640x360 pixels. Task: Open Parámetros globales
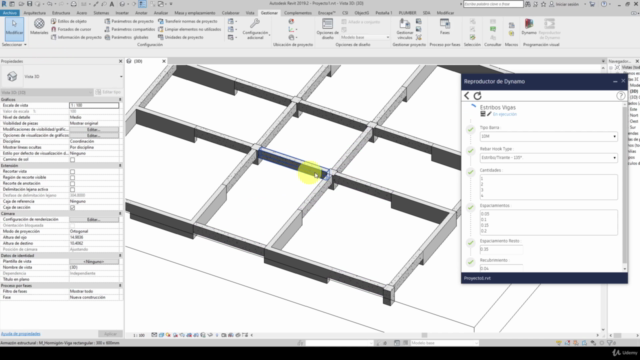pyautogui.click(x=126, y=37)
